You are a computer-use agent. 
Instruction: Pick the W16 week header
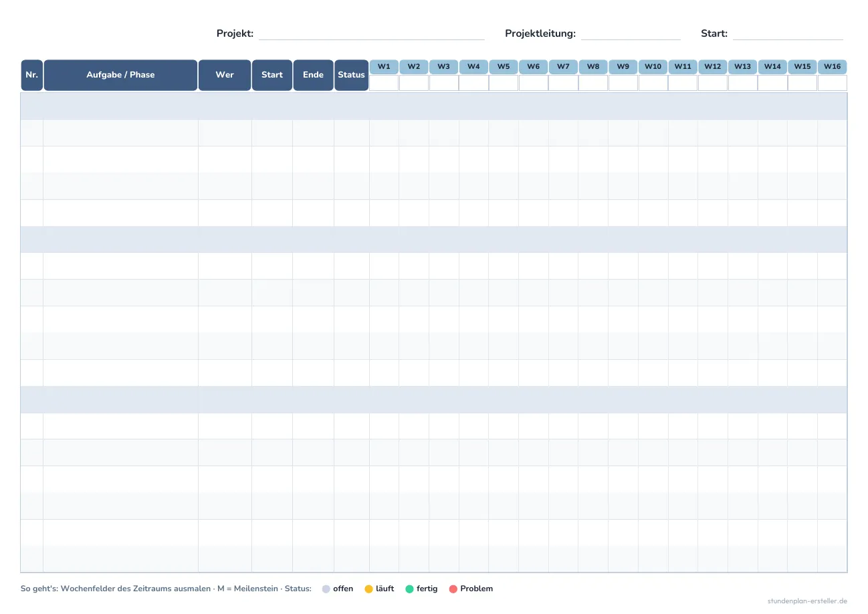tap(833, 67)
